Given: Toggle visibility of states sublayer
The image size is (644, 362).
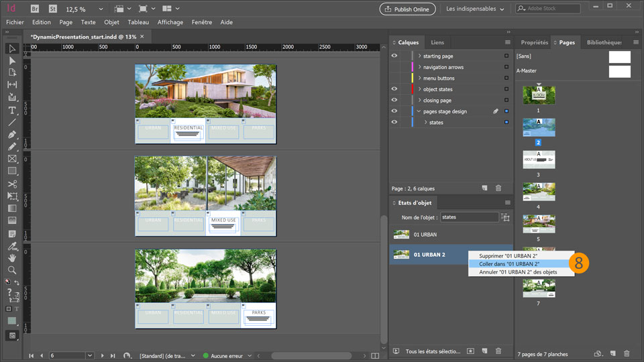Looking at the screenshot, I should (x=394, y=122).
